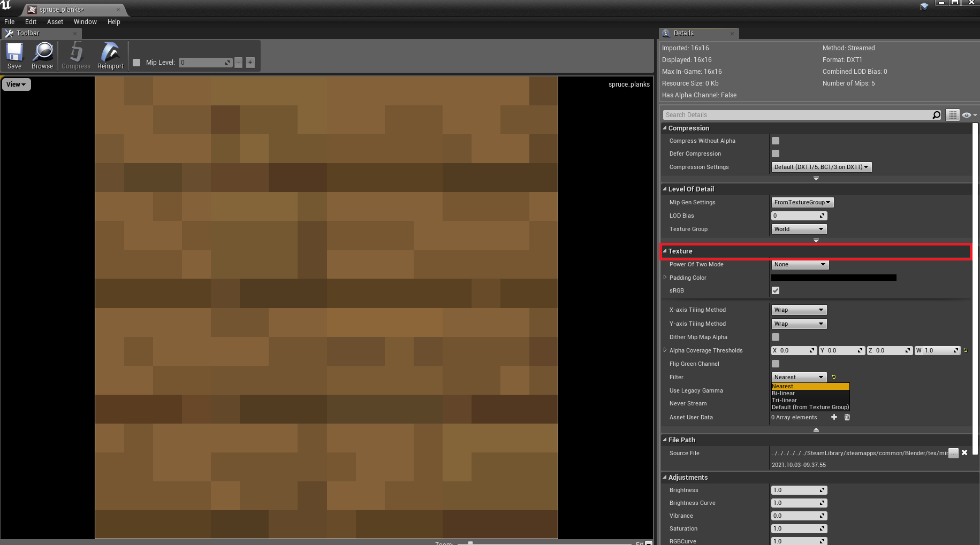Increase Mip Level with plus button
Image resolution: width=980 pixels, height=545 pixels.
click(x=250, y=63)
